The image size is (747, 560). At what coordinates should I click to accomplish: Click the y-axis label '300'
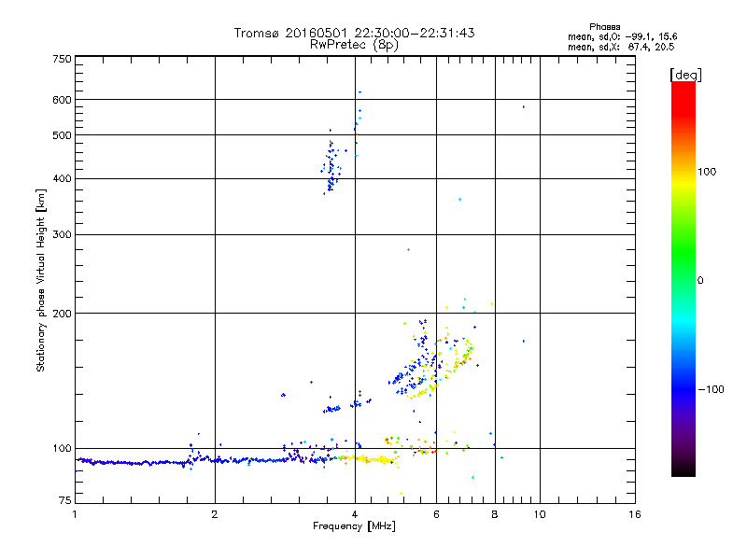(x=62, y=235)
